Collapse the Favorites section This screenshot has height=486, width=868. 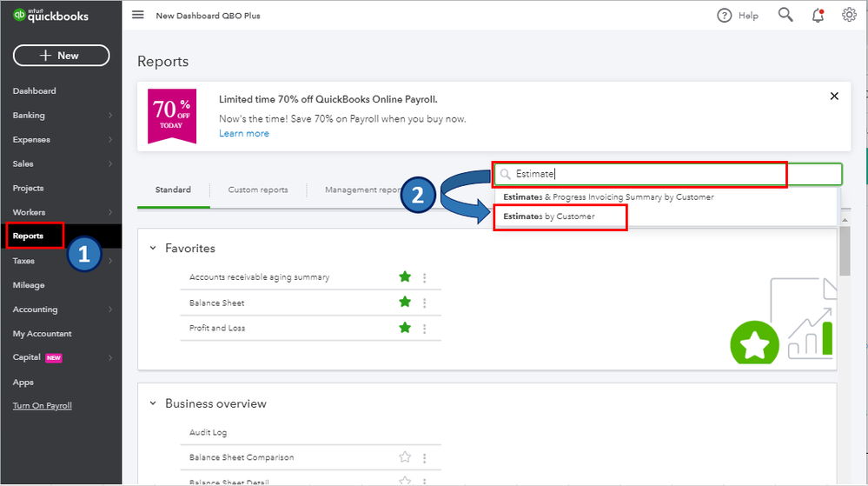pos(153,249)
